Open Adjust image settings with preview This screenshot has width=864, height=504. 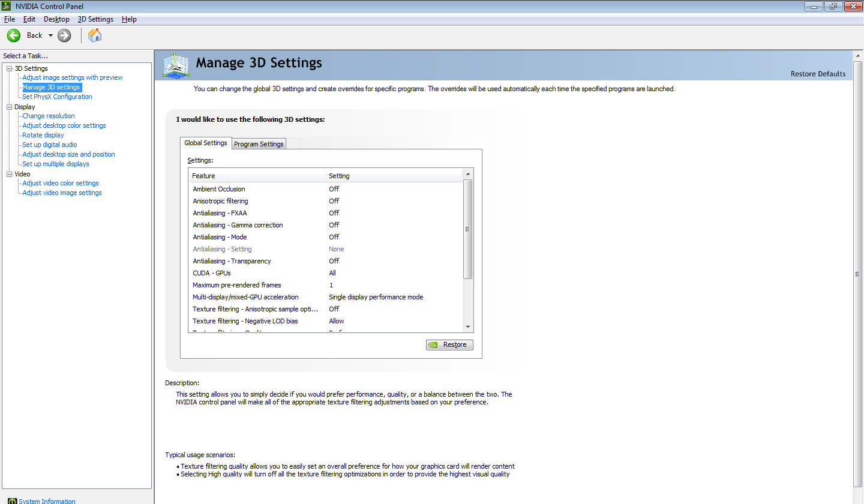pos(73,77)
